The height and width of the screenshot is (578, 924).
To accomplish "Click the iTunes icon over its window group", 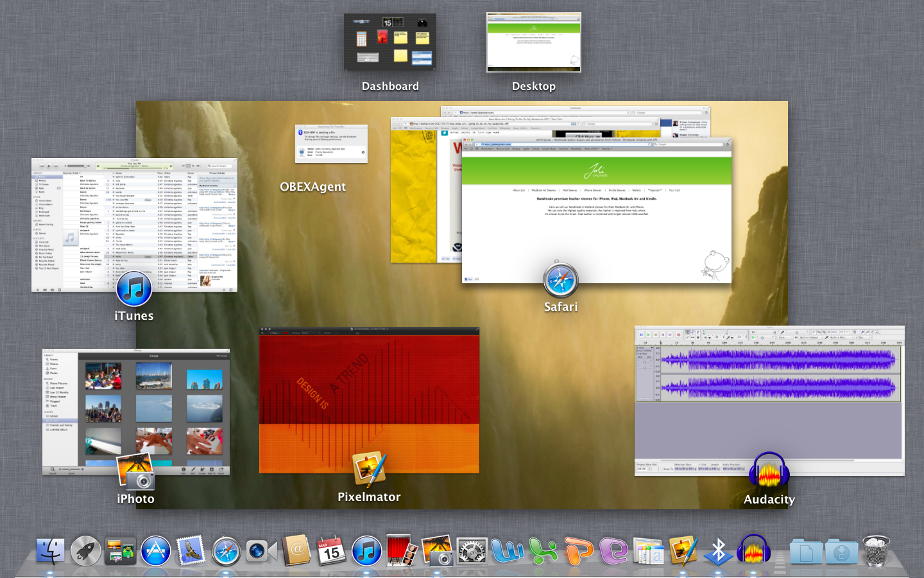I will 134,289.
